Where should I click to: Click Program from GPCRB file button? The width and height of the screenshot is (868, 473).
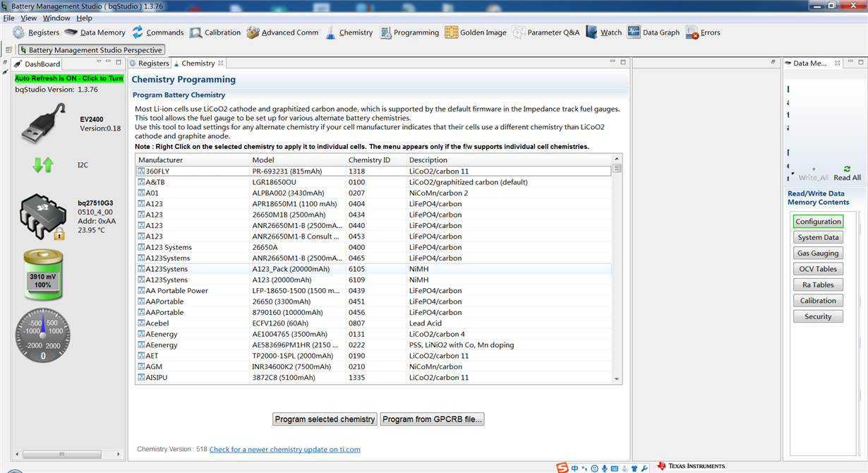[x=433, y=419]
